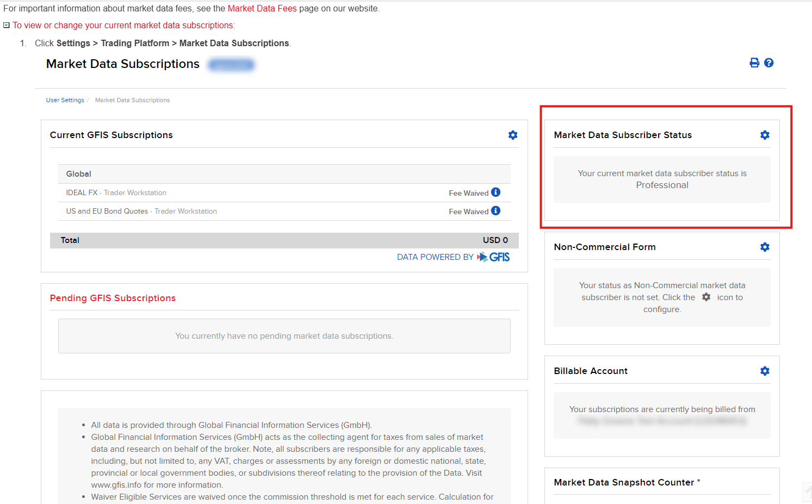The image size is (812, 504).
Task: Click the 'Market Data Subscriptions' page title
Action: [x=123, y=64]
